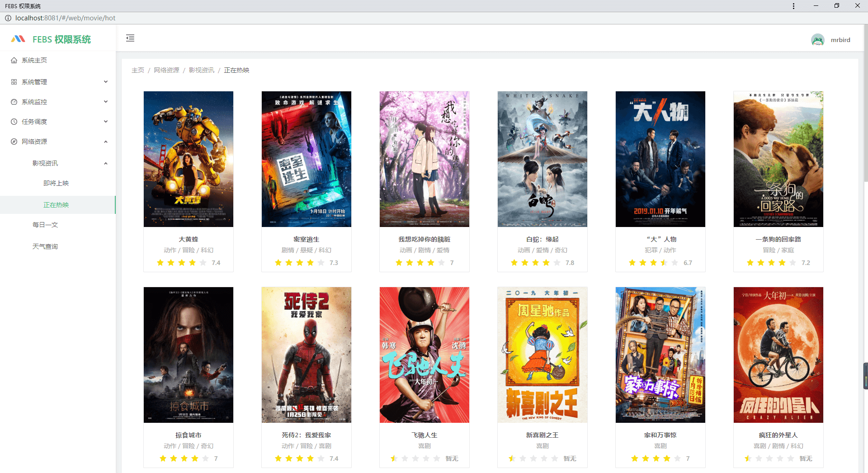Click the dashboard icon beside 系统监控
The width and height of the screenshot is (868, 473).
coord(14,102)
